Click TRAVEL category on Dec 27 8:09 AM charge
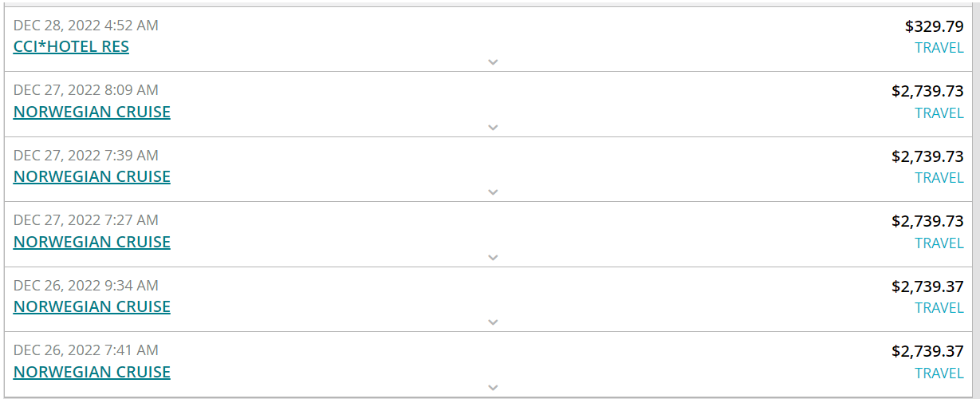This screenshot has height=399, width=980. [939, 113]
